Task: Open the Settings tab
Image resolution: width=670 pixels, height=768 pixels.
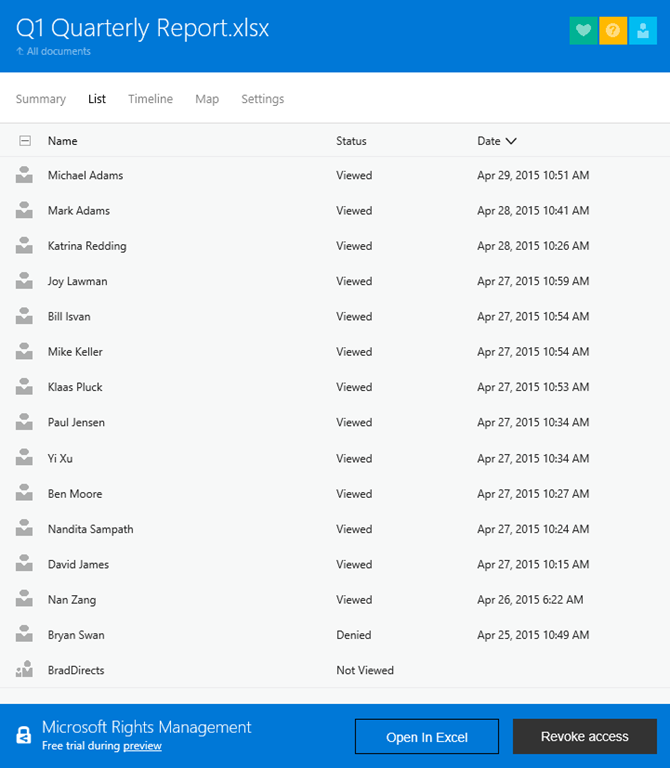Action: [262, 99]
